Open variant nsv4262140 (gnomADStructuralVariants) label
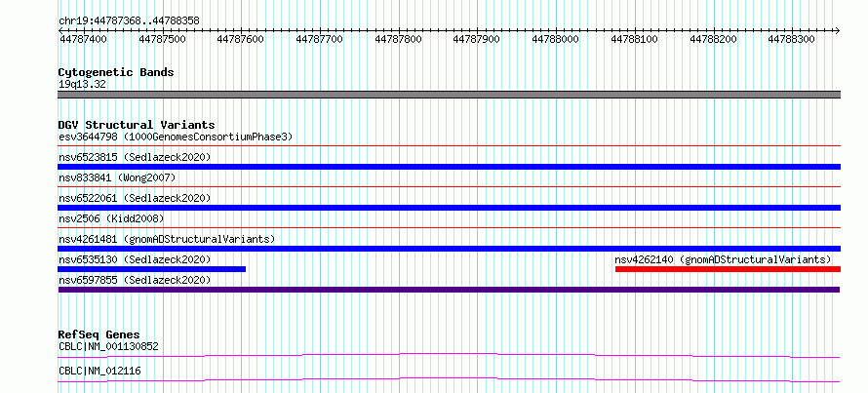 tap(723, 259)
